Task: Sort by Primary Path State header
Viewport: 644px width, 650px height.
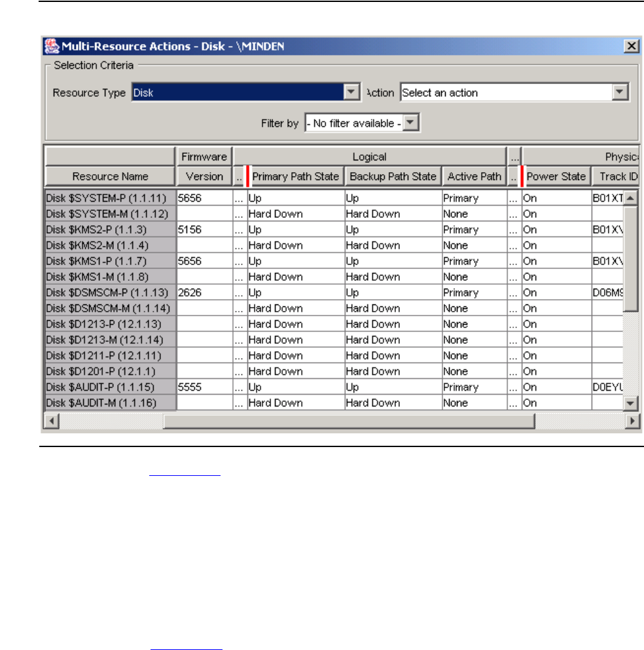Action: (295, 177)
